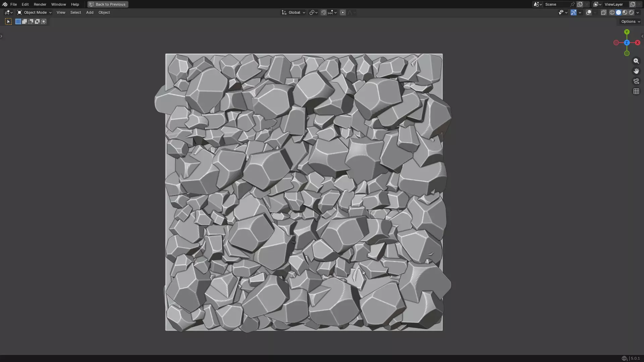Viewport: 644px width, 362px height.
Task: Toggle proportional editing button
Action: [x=342, y=12]
